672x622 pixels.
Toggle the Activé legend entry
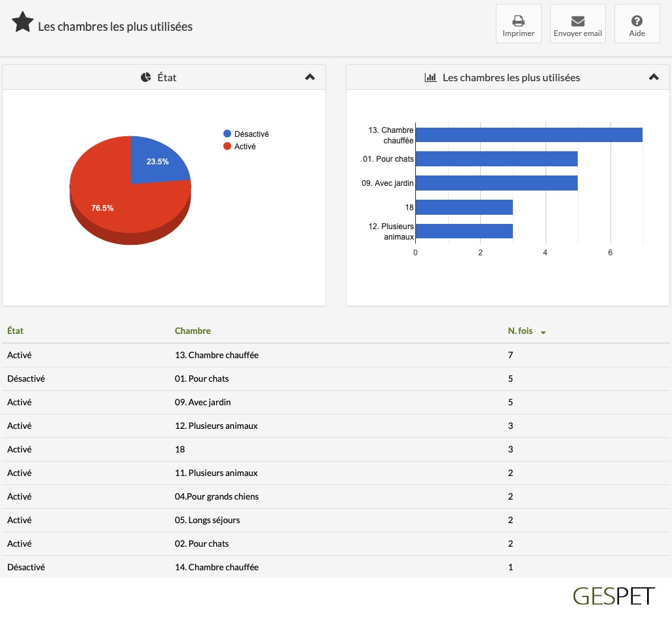240,146
